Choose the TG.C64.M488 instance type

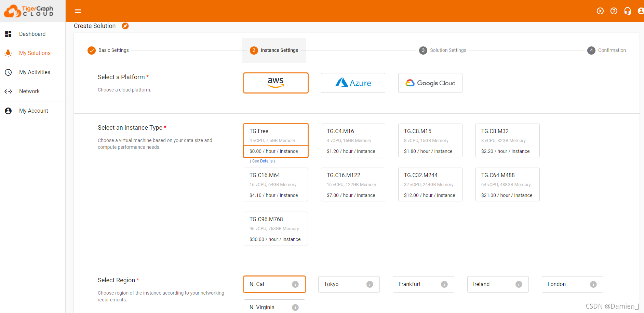(508, 185)
